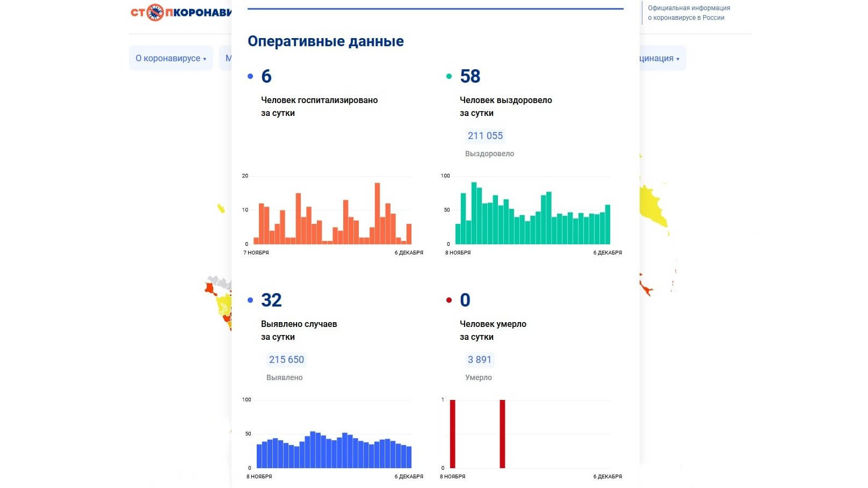Click the detected cases count 32
Screen dimensions: 868x488
[271, 300]
